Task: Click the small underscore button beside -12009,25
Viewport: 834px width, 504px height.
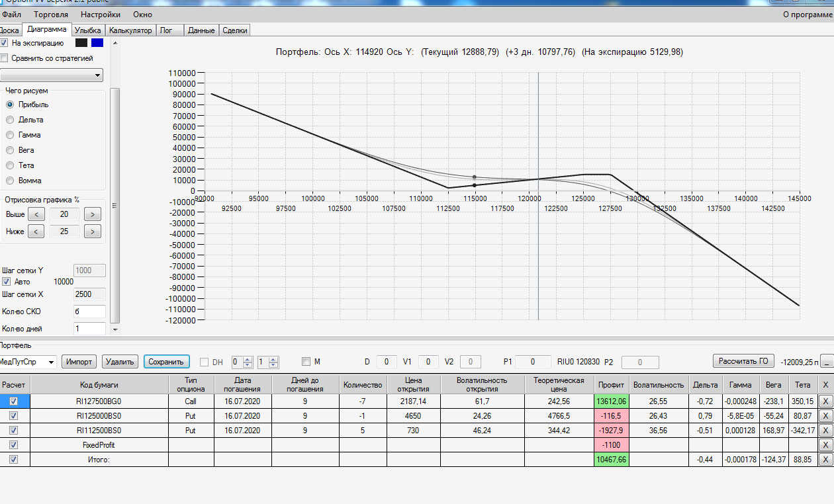Action: tap(827, 362)
